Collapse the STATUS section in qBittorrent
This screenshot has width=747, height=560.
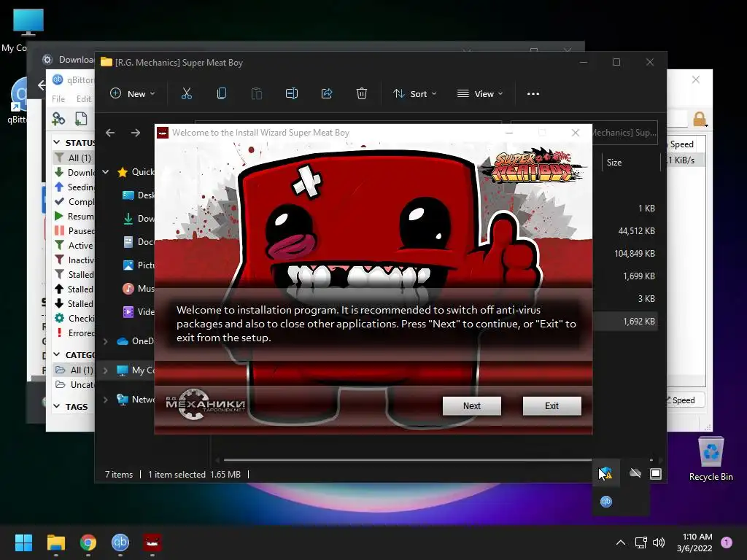[x=57, y=142]
